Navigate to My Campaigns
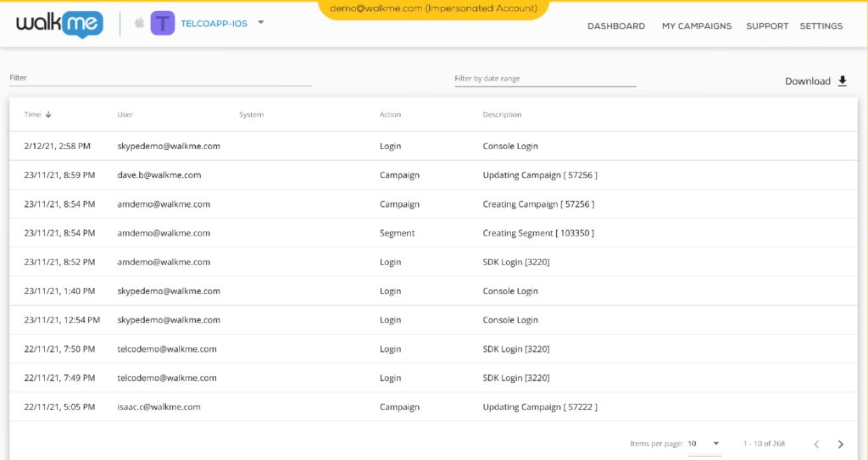The image size is (868, 460). coord(696,26)
